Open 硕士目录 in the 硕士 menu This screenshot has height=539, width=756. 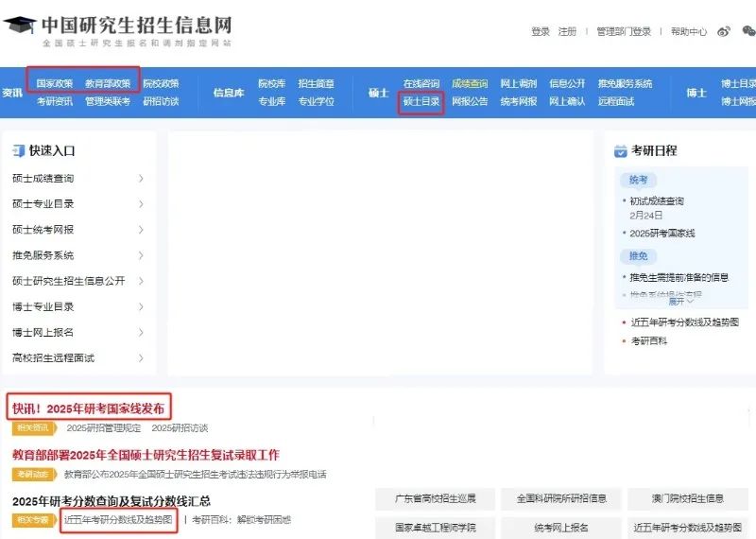pyautogui.click(x=421, y=101)
